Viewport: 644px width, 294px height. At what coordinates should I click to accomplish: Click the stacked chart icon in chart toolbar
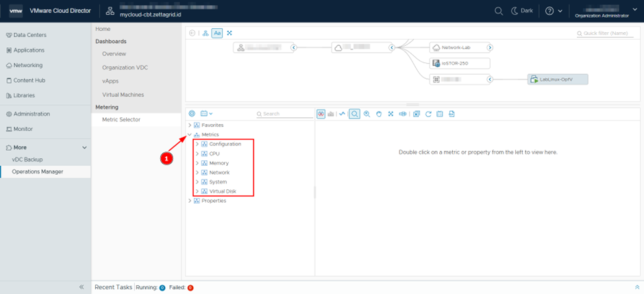[331, 114]
